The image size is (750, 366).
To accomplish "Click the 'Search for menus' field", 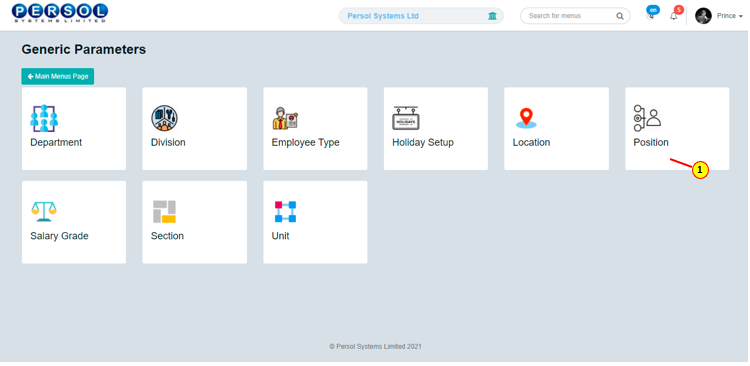I will pyautogui.click(x=575, y=16).
